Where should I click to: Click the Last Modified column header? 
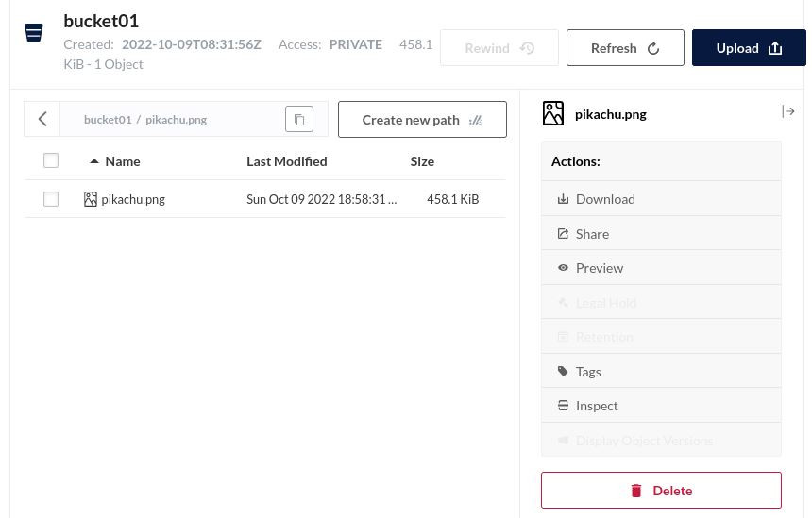click(x=286, y=161)
